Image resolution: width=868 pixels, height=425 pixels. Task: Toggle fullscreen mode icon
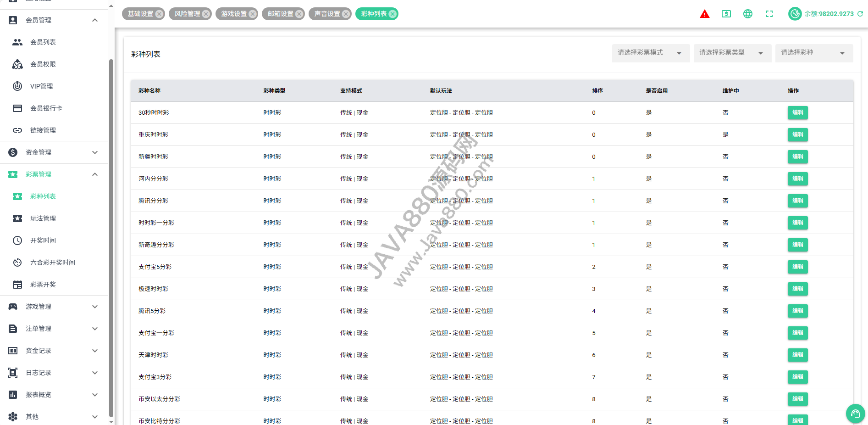(x=769, y=14)
